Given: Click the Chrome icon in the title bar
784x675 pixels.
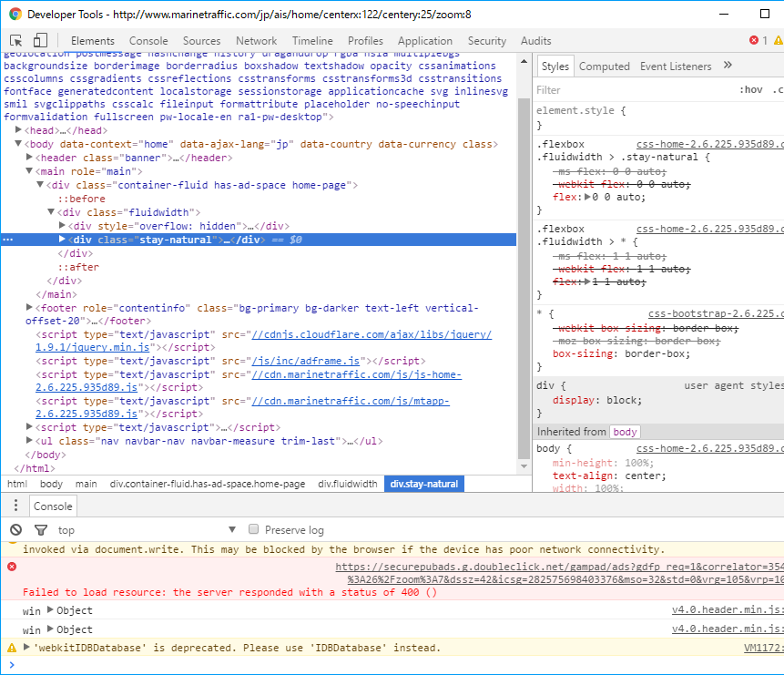Looking at the screenshot, I should [x=15, y=14].
